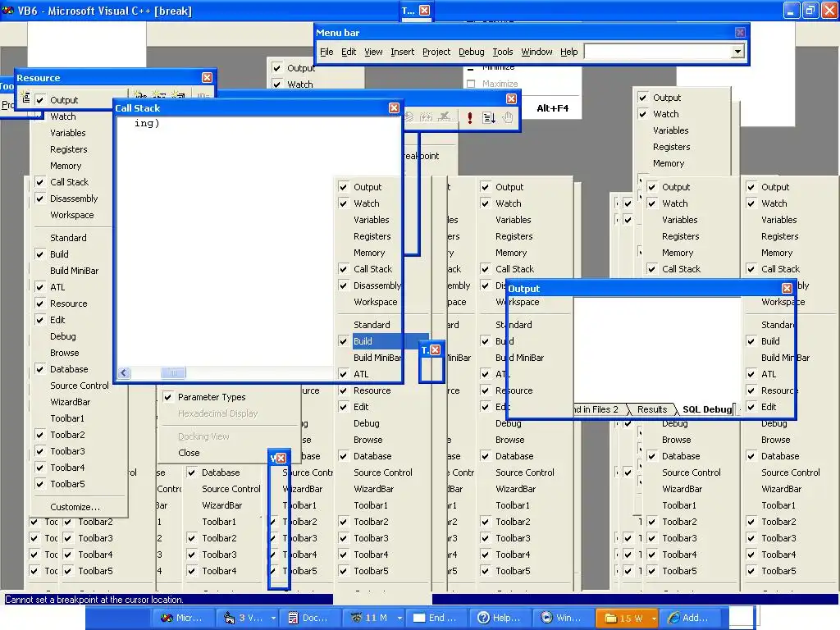The height and width of the screenshot is (630, 840).
Task: Open the Help menu in Menu bar
Action: 569,52
